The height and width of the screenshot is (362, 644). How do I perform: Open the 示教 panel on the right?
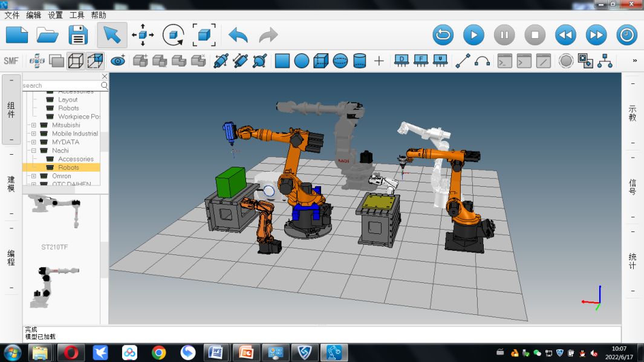click(x=633, y=113)
